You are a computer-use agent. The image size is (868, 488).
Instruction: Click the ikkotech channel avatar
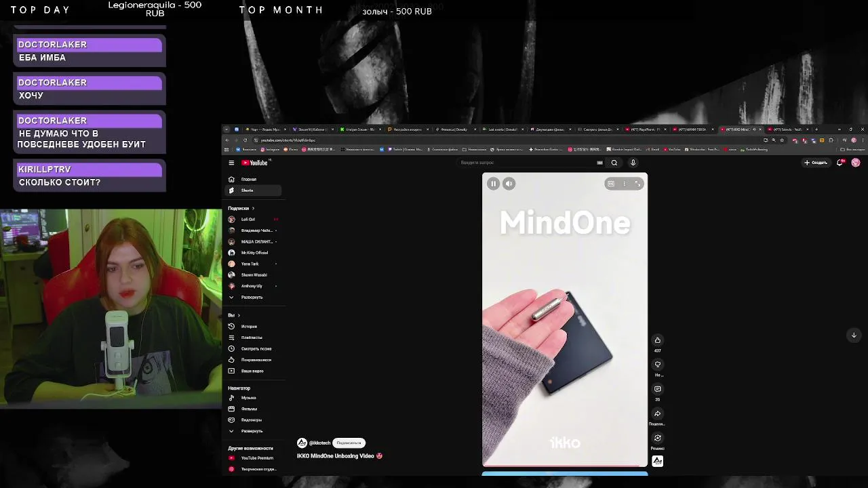point(302,443)
